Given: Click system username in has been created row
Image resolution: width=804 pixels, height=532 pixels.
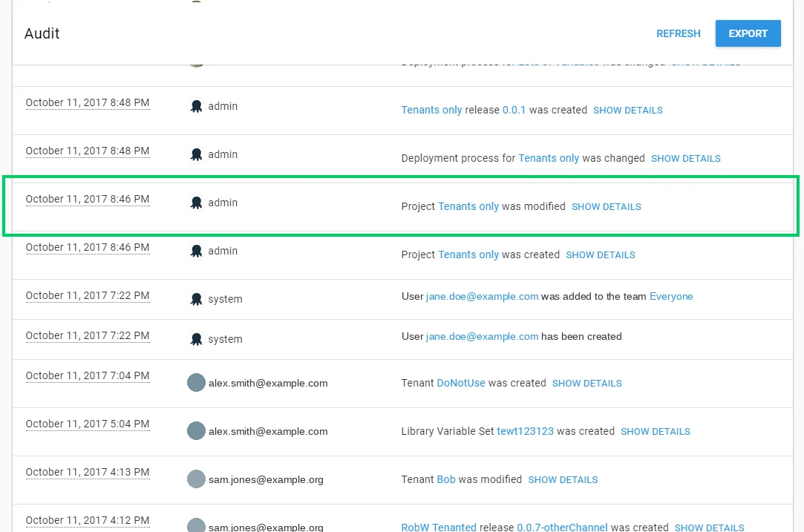Looking at the screenshot, I should point(225,339).
